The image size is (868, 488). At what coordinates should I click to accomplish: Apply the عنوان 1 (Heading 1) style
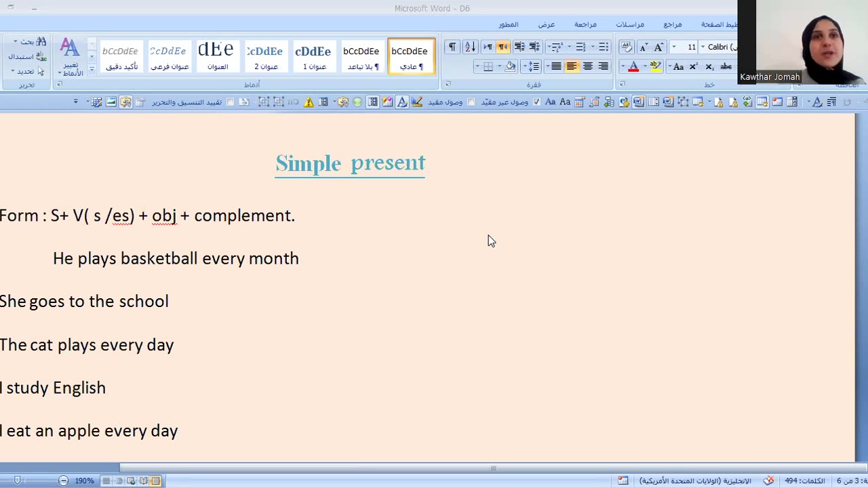pyautogui.click(x=313, y=56)
